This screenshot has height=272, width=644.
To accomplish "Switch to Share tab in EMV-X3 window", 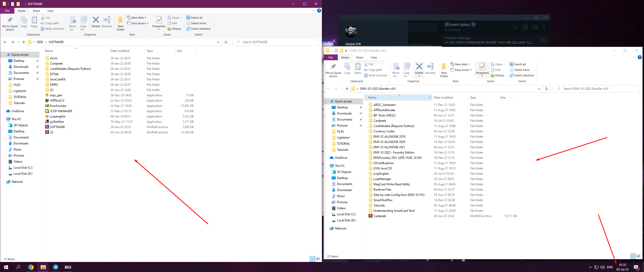I will tap(359, 57).
